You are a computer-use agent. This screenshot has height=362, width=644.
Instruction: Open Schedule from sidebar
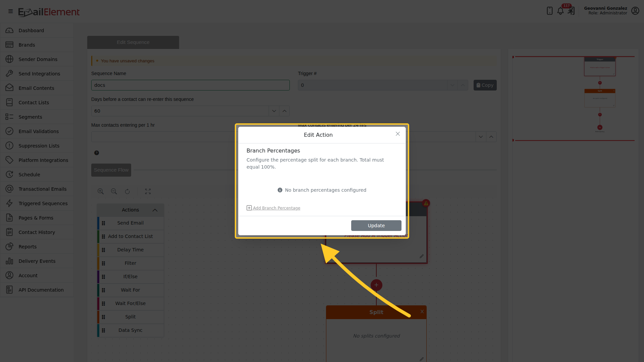pos(37,175)
